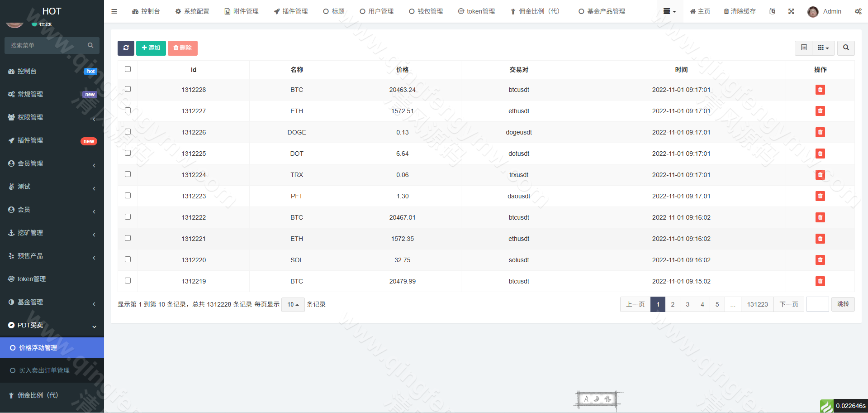
Task: Open the language switch icon
Action: click(x=772, y=11)
